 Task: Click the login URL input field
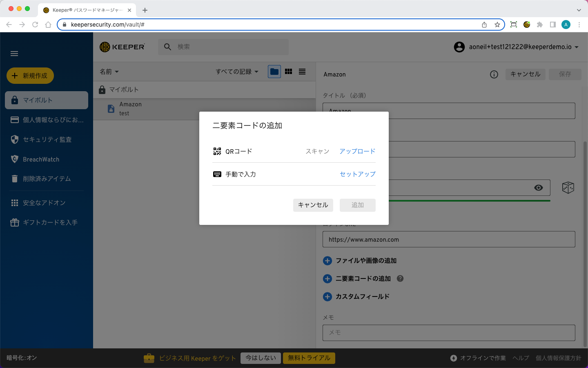click(x=448, y=240)
